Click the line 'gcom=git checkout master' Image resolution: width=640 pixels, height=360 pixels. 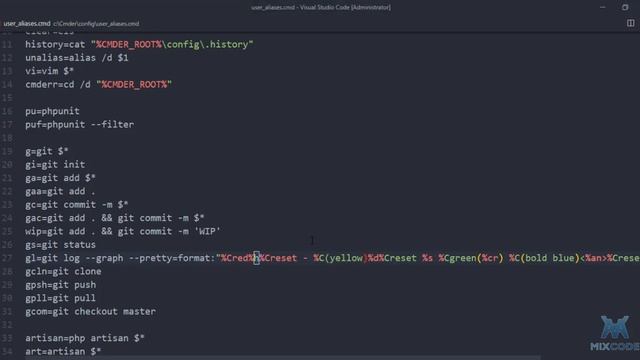(90, 312)
